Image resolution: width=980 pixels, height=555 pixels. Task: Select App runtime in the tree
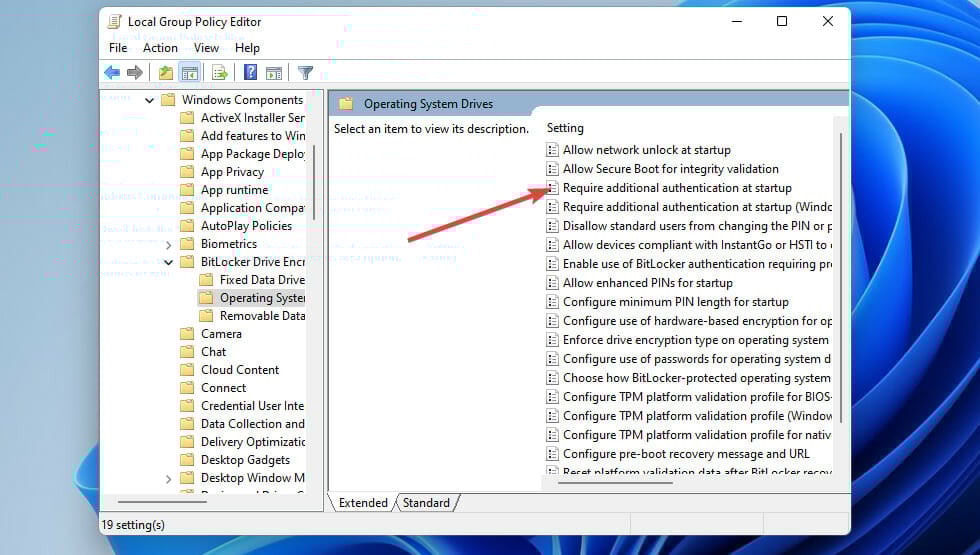[234, 190]
